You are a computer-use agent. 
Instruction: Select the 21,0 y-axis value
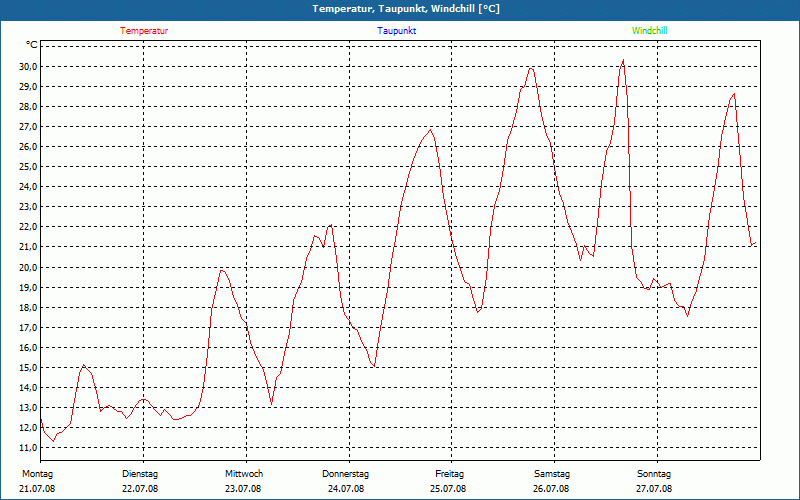(28, 247)
